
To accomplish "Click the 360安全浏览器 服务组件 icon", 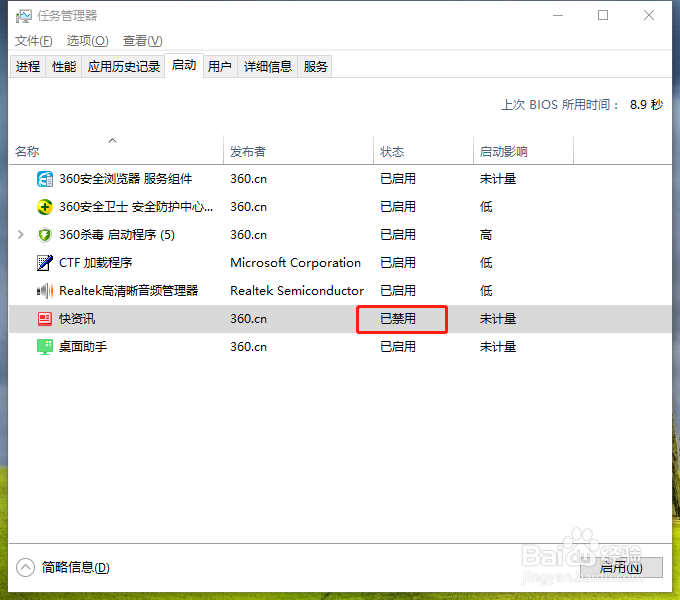I will 45,179.
